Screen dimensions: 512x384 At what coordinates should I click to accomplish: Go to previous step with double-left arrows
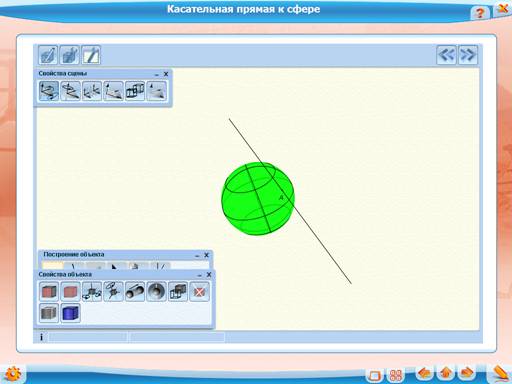click(x=447, y=54)
